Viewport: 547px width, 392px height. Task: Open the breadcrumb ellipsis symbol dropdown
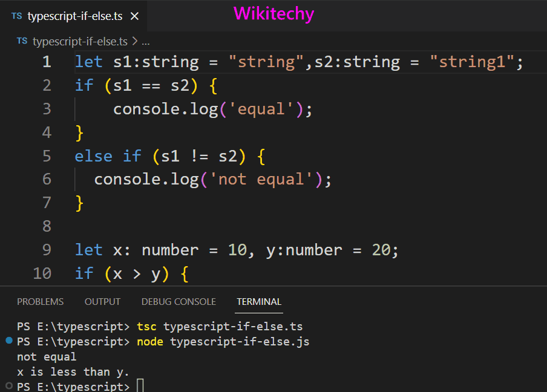pyautogui.click(x=145, y=41)
